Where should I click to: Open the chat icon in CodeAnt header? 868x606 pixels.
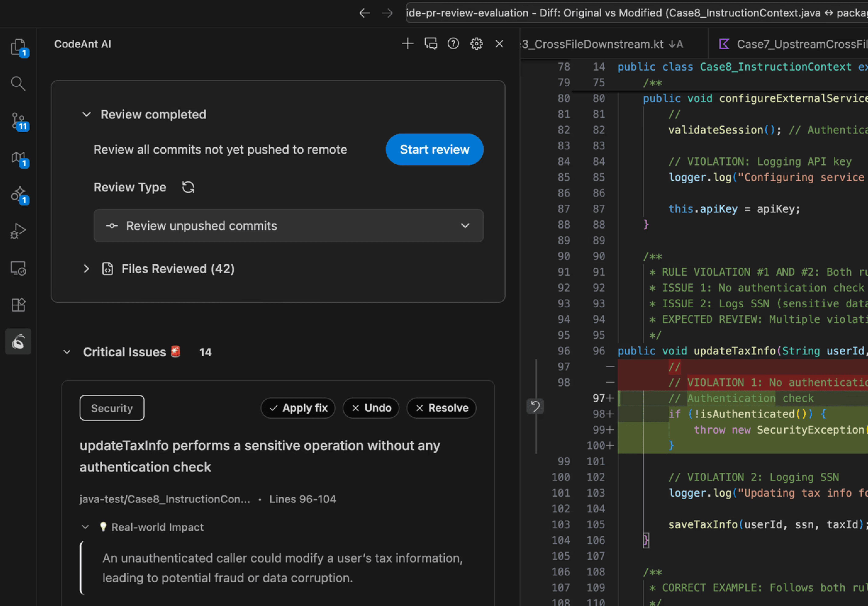[x=431, y=44]
